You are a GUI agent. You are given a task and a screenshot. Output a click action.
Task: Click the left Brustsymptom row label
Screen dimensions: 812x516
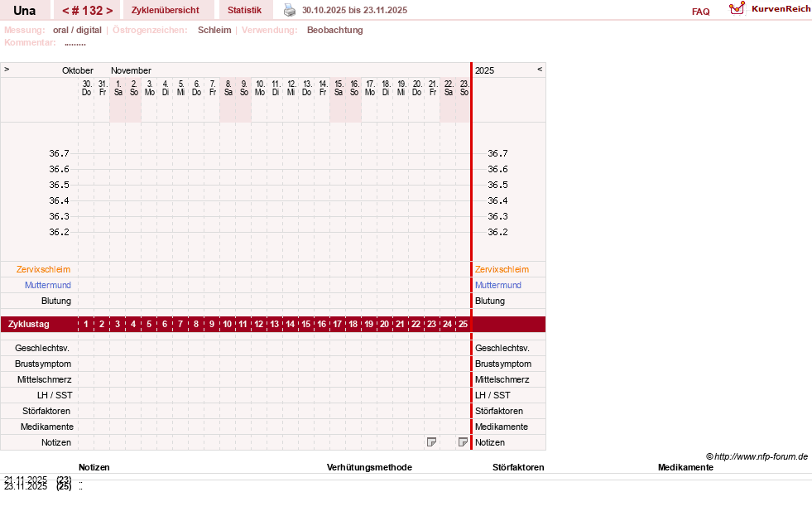click(x=43, y=364)
